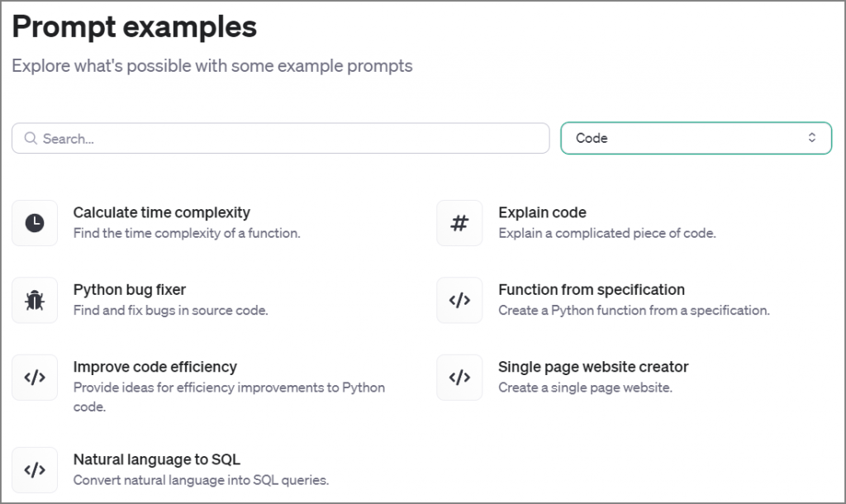
Task: Click code icon beside Single page website creator
Action: click(x=459, y=378)
